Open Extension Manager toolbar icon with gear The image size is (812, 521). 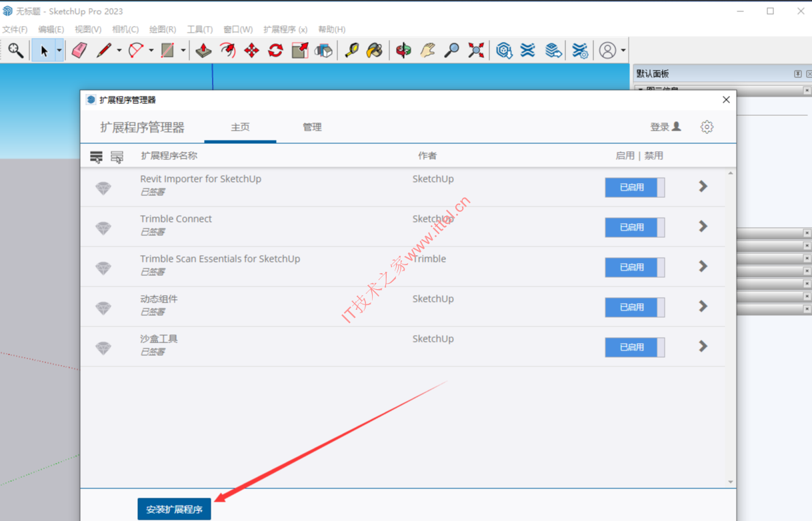pyautogui.click(x=580, y=50)
